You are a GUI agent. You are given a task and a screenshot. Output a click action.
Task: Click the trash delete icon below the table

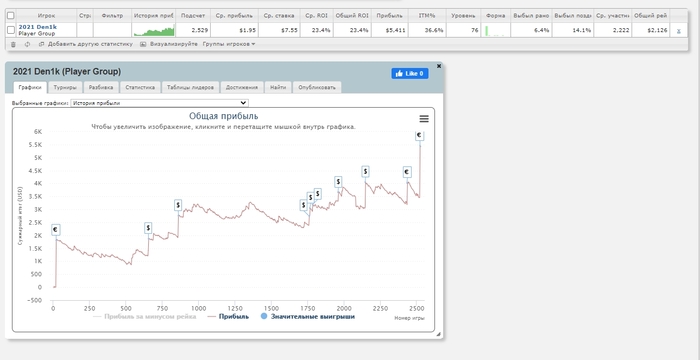point(13,44)
